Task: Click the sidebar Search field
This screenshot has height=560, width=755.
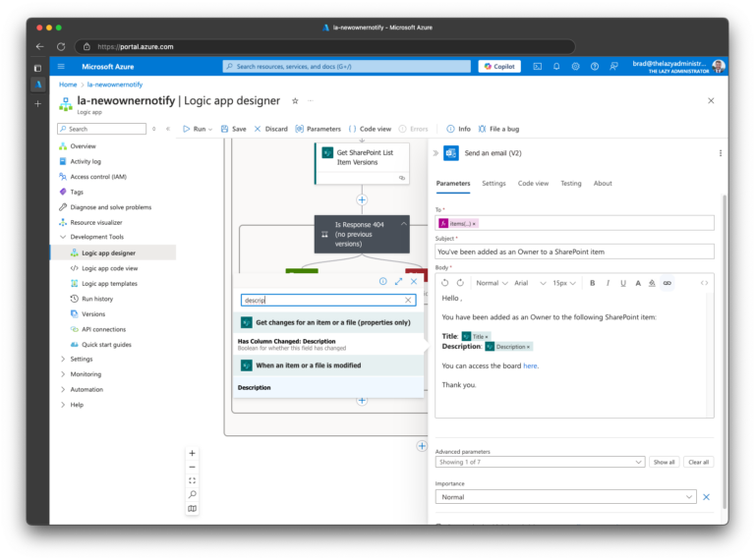Action: pyautogui.click(x=101, y=129)
